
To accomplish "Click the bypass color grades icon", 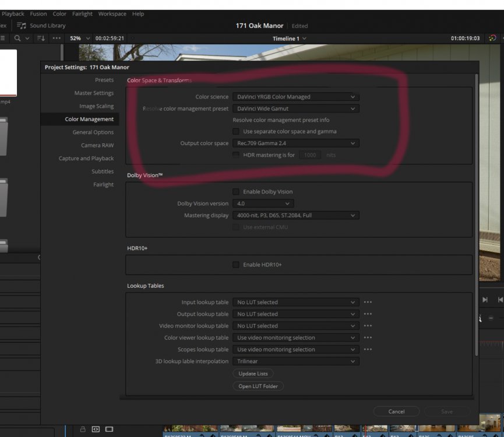I will [492, 38].
